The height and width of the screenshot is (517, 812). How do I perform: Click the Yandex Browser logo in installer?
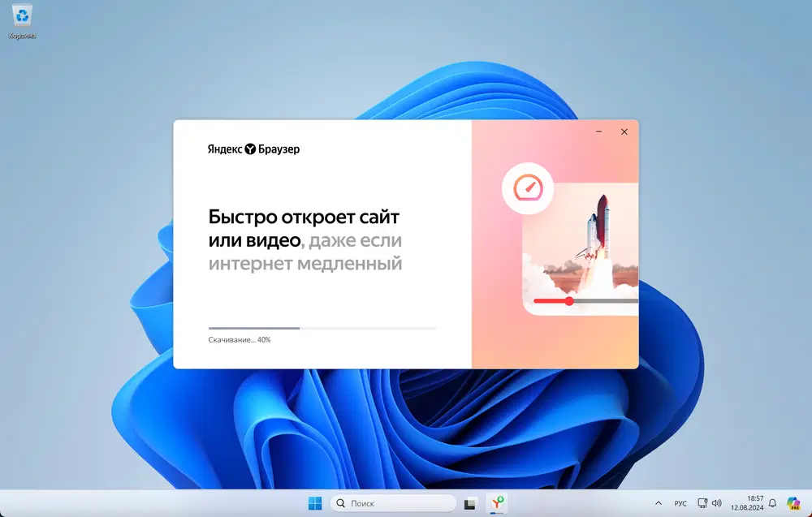click(253, 149)
